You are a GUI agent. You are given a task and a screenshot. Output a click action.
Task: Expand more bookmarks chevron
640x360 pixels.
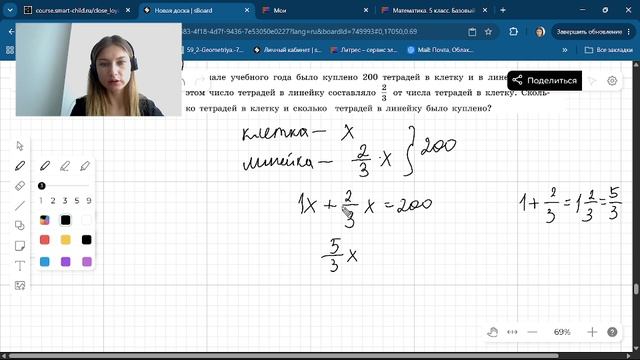click(565, 50)
